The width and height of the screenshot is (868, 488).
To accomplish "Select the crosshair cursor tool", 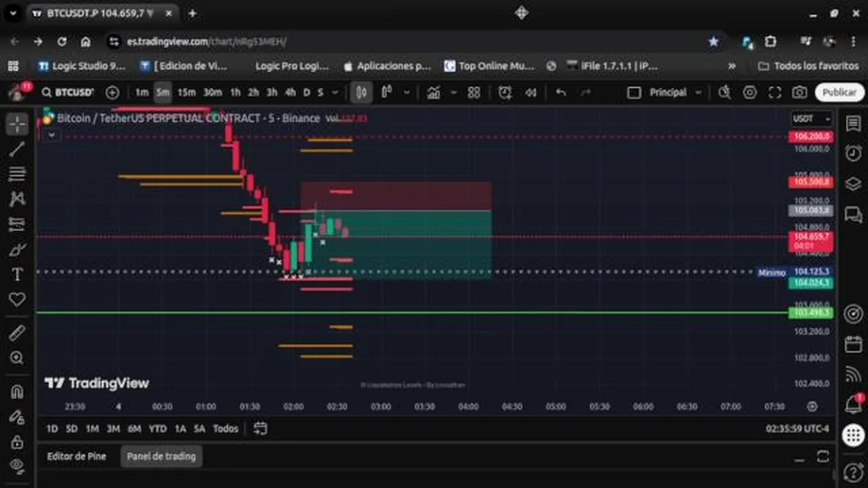I will tap(17, 124).
